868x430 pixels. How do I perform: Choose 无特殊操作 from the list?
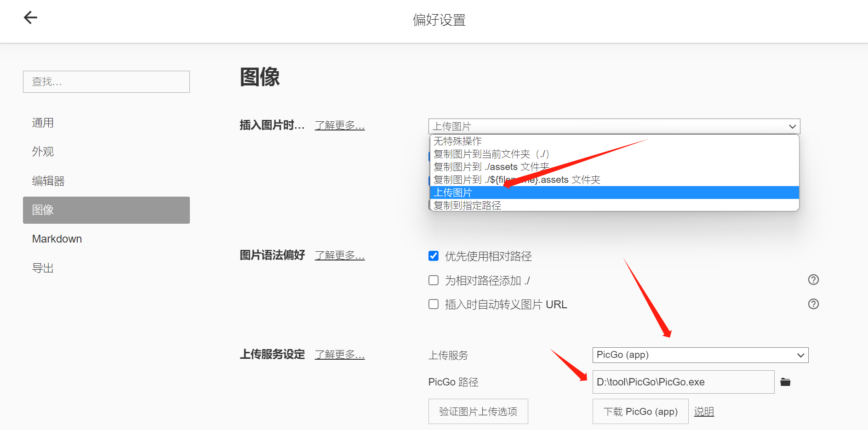[614, 141]
